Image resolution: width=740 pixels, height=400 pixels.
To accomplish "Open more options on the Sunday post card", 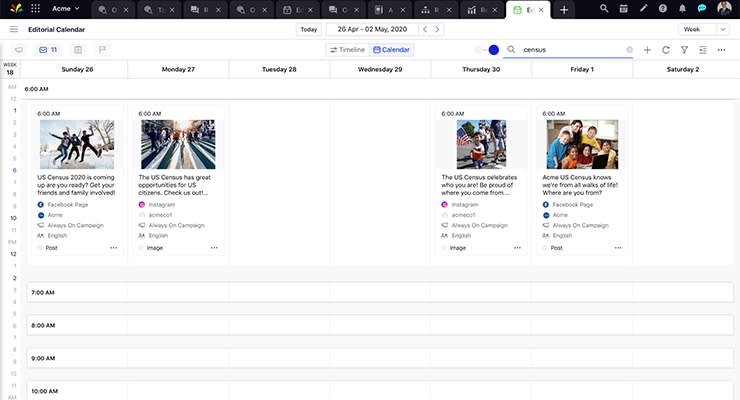I will click(113, 248).
